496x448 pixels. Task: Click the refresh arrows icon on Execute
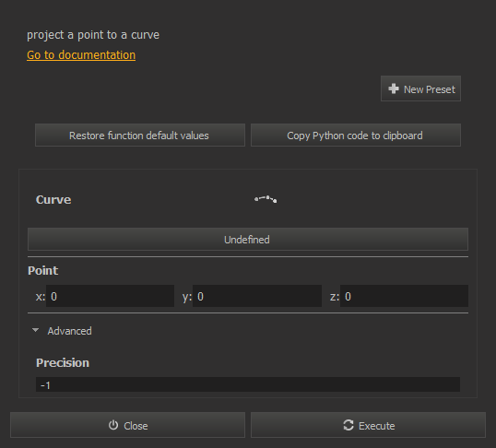tap(348, 425)
